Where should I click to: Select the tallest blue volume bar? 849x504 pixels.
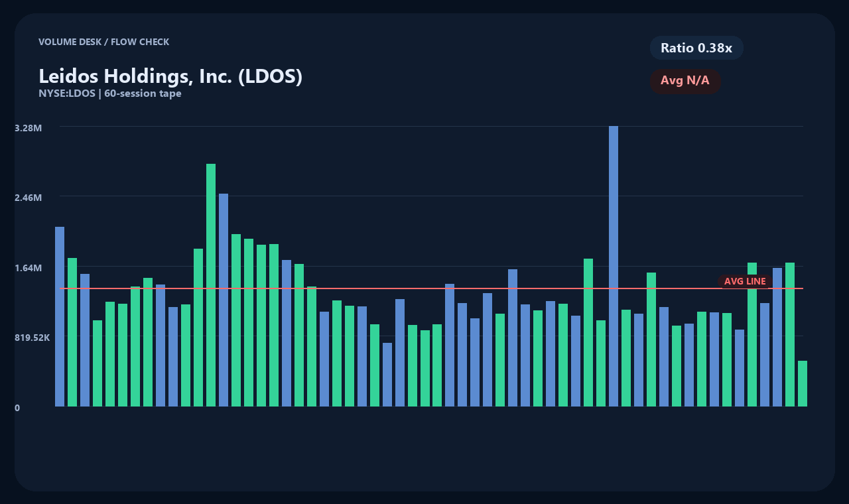coord(614,266)
